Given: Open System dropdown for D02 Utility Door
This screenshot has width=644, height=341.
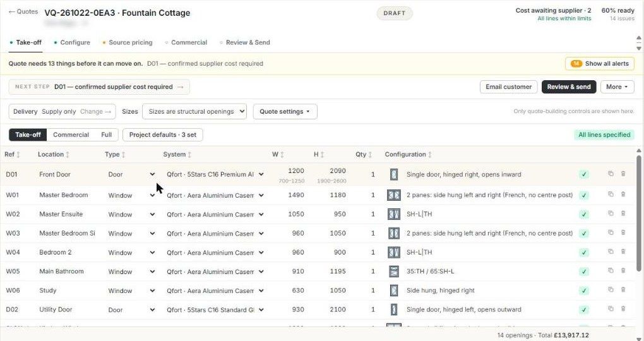Looking at the screenshot, I should (x=215, y=310).
